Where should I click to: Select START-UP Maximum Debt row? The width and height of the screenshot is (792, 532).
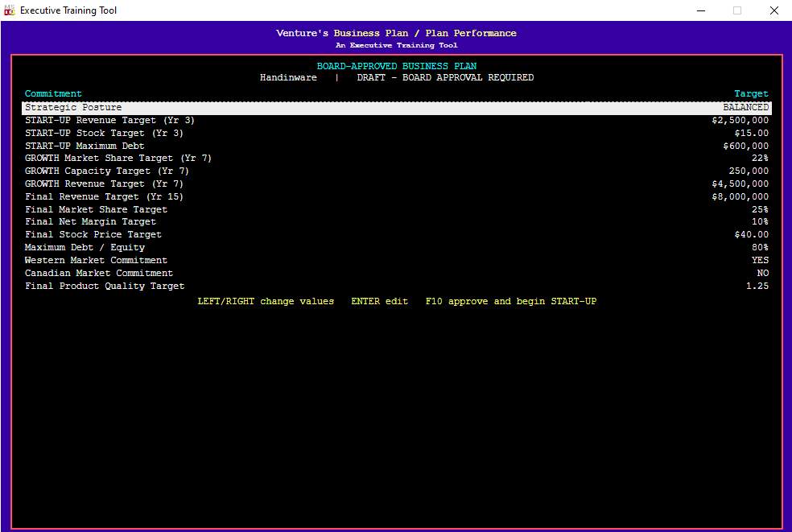tap(397, 146)
